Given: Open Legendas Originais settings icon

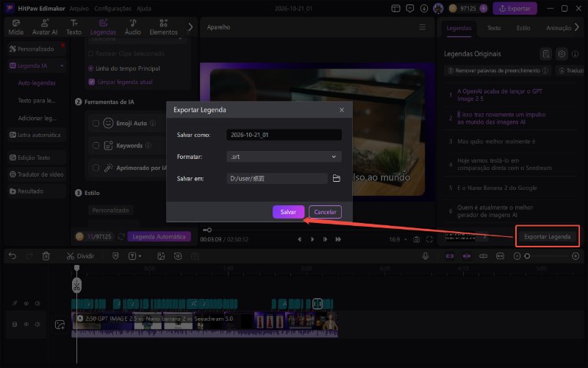Looking at the screenshot, I should 562,54.
